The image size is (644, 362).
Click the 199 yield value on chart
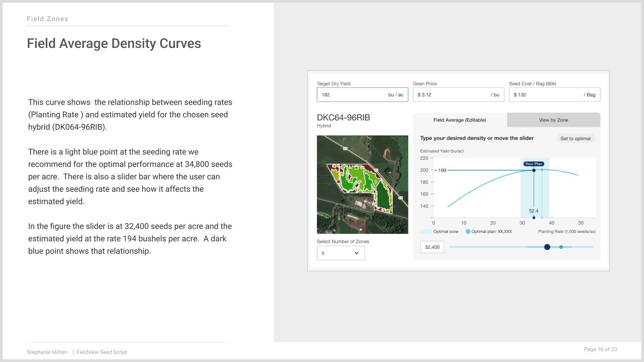tap(442, 170)
